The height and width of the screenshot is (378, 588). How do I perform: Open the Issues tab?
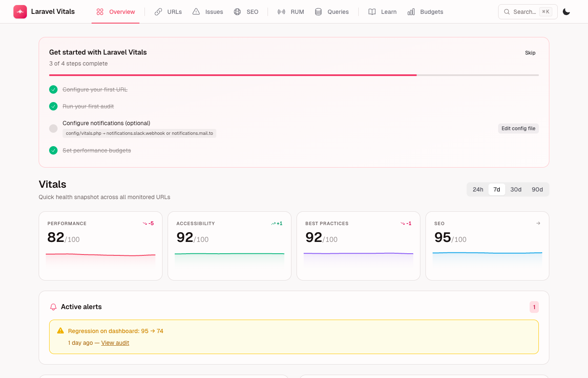[207, 12]
